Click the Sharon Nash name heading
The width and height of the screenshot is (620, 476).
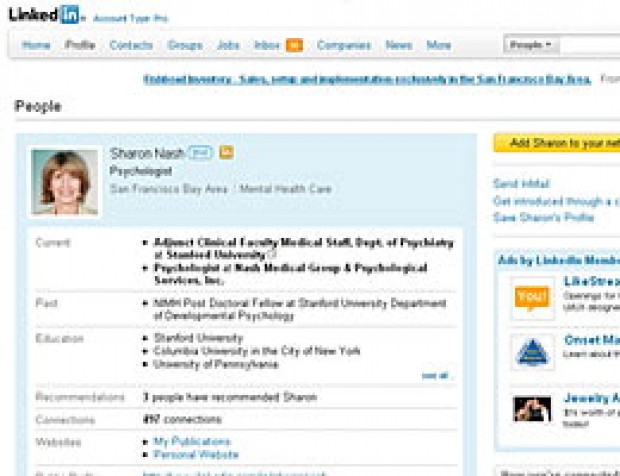click(x=147, y=153)
